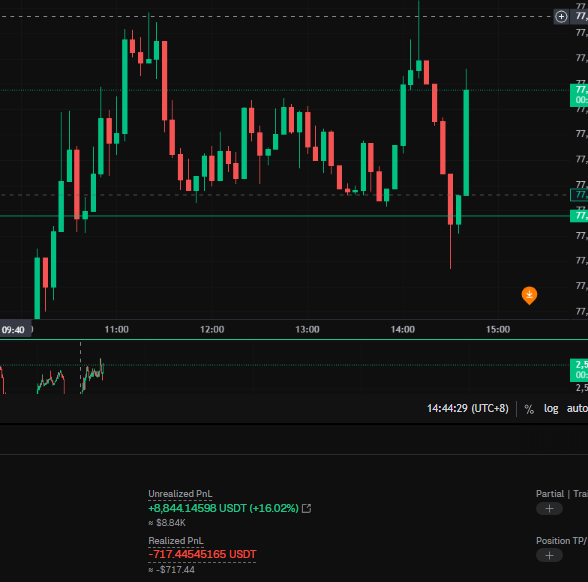
Task: Open the share icon beside Unrealized PnL
Action: pos(306,508)
